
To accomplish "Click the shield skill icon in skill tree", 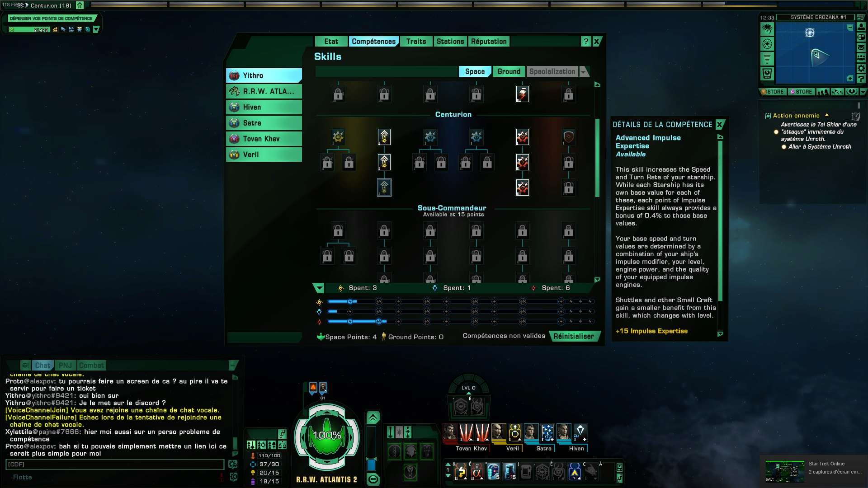I will [567, 136].
